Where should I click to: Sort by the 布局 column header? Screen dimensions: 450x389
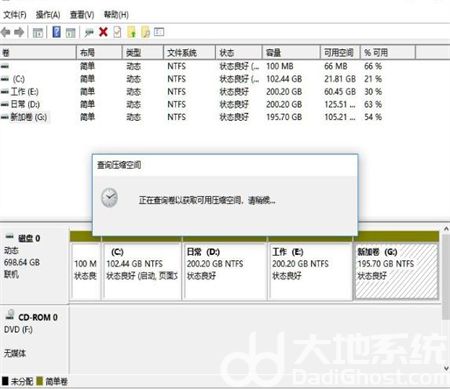pos(99,53)
